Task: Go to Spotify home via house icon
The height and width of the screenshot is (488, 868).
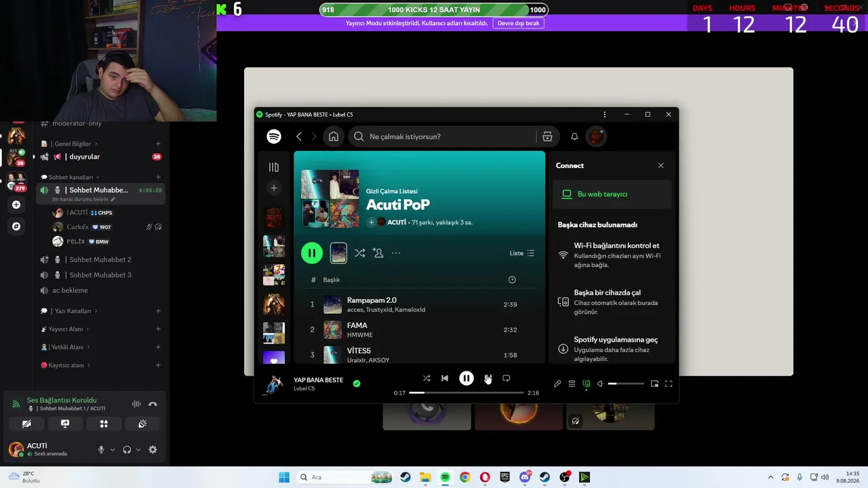Action: click(334, 137)
